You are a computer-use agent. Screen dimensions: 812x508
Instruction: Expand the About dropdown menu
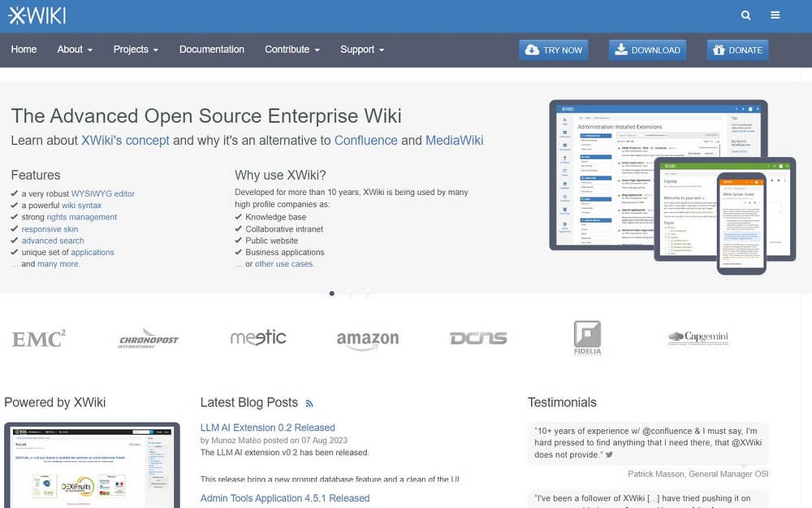pyautogui.click(x=75, y=50)
